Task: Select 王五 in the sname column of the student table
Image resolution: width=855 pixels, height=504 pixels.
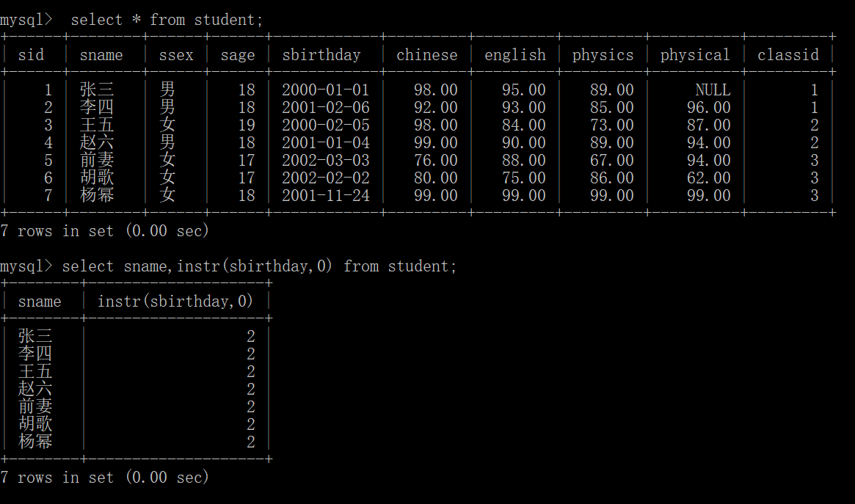Action: [x=97, y=125]
